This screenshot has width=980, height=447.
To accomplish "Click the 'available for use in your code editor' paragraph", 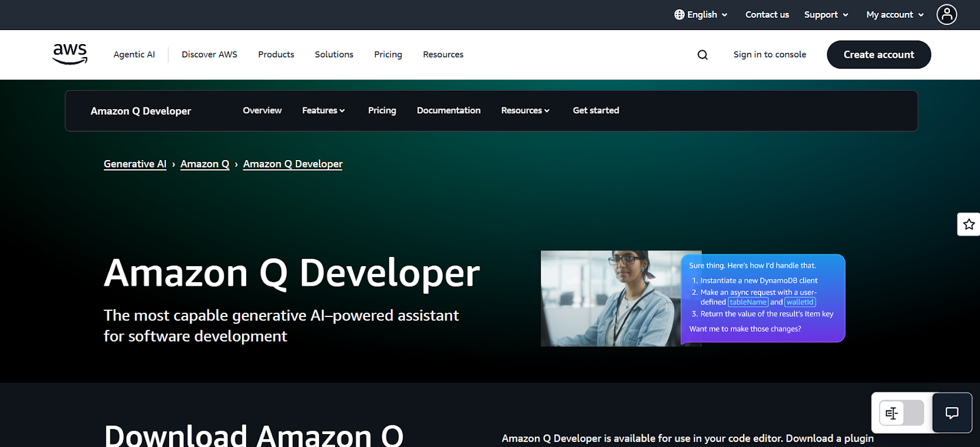I will pyautogui.click(x=688, y=438).
